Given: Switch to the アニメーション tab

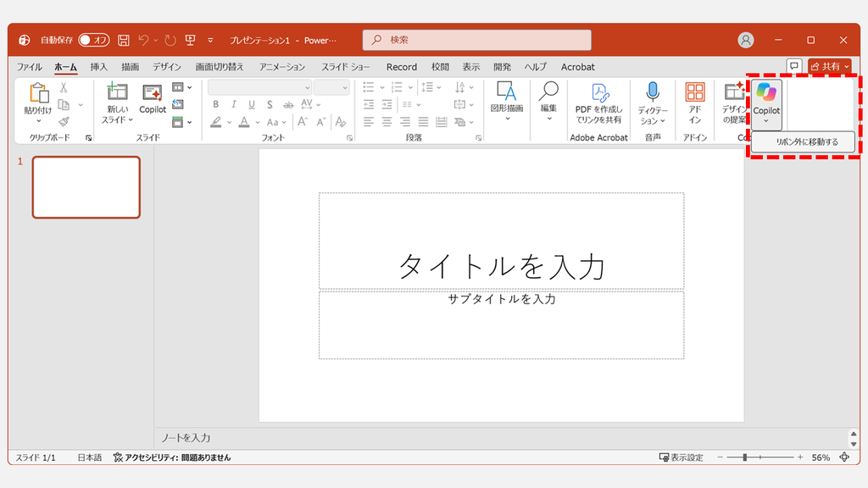Looking at the screenshot, I should (x=281, y=67).
